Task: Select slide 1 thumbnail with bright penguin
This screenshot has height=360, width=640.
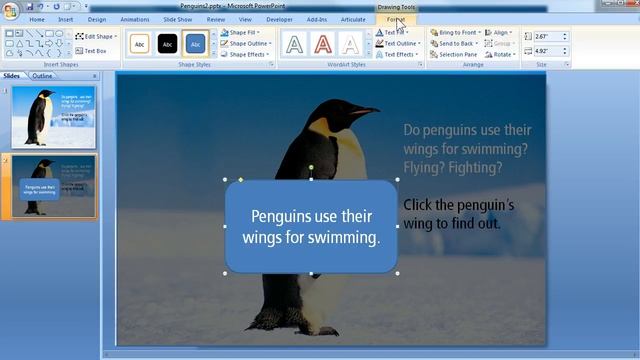Action: pyautogui.click(x=53, y=117)
